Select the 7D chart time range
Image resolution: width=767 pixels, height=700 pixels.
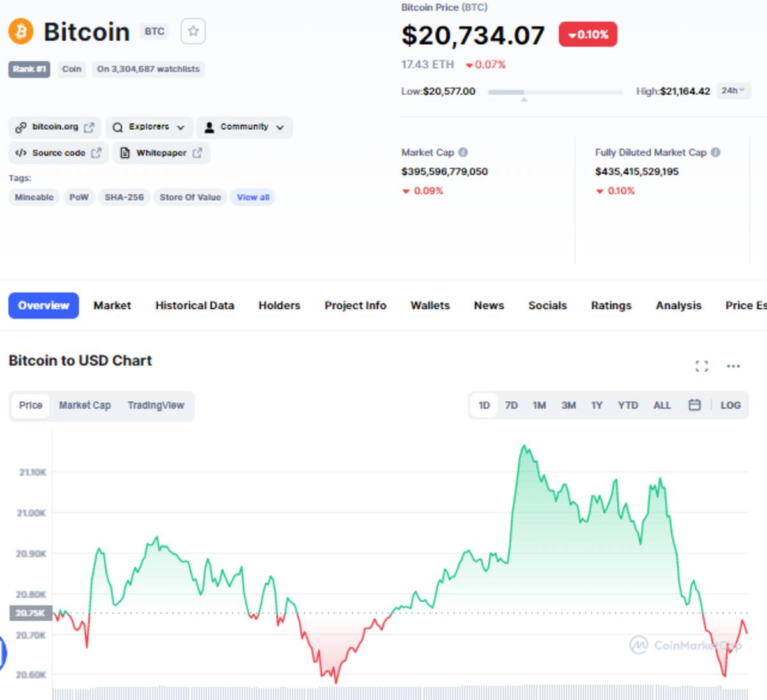[x=511, y=405]
